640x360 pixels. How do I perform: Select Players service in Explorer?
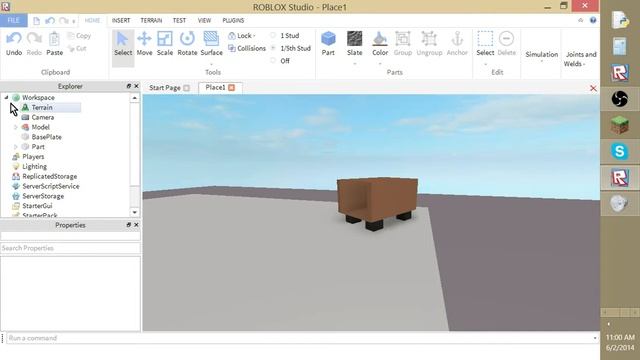[x=33, y=156]
